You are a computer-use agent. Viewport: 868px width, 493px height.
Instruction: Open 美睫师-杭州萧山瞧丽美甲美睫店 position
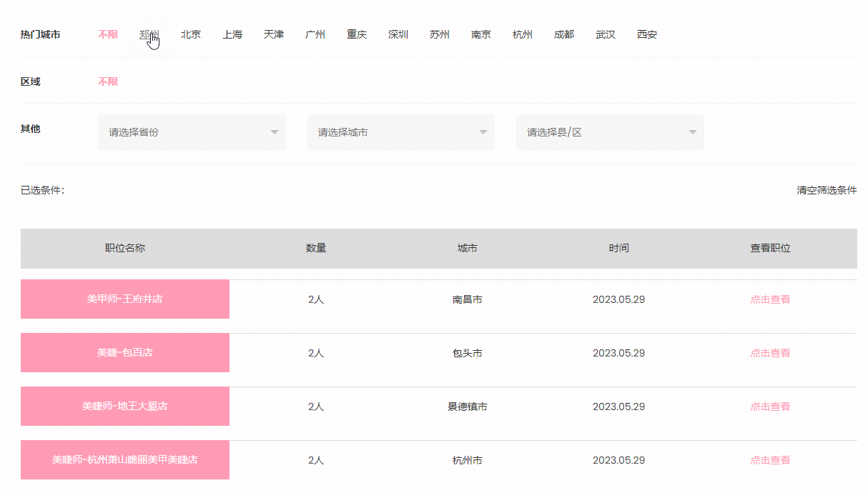(125, 459)
